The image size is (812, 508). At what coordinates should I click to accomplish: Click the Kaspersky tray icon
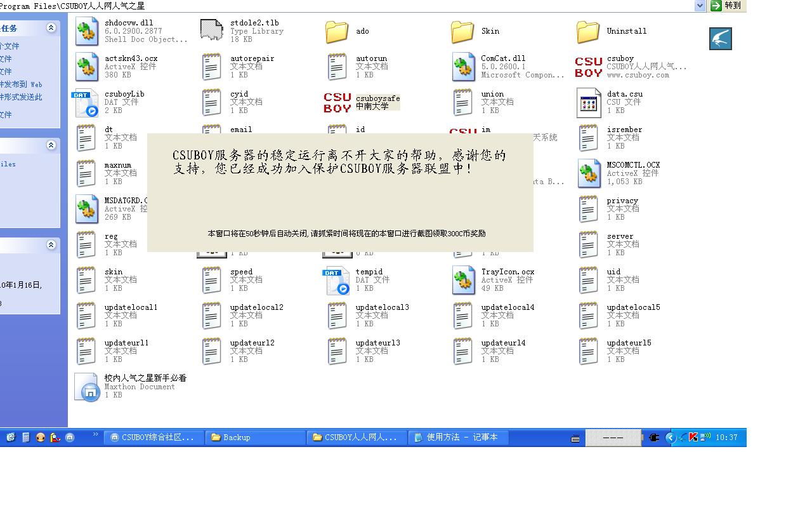pos(693,437)
